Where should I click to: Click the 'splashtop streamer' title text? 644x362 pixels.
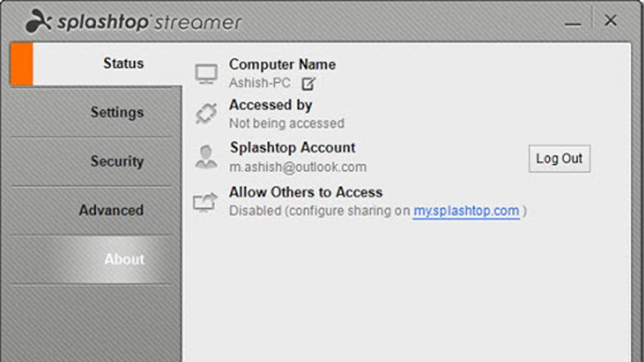coord(149,22)
